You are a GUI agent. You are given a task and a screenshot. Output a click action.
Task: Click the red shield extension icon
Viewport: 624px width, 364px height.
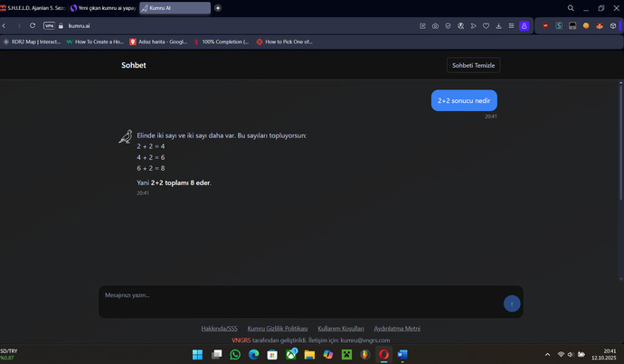(545, 26)
